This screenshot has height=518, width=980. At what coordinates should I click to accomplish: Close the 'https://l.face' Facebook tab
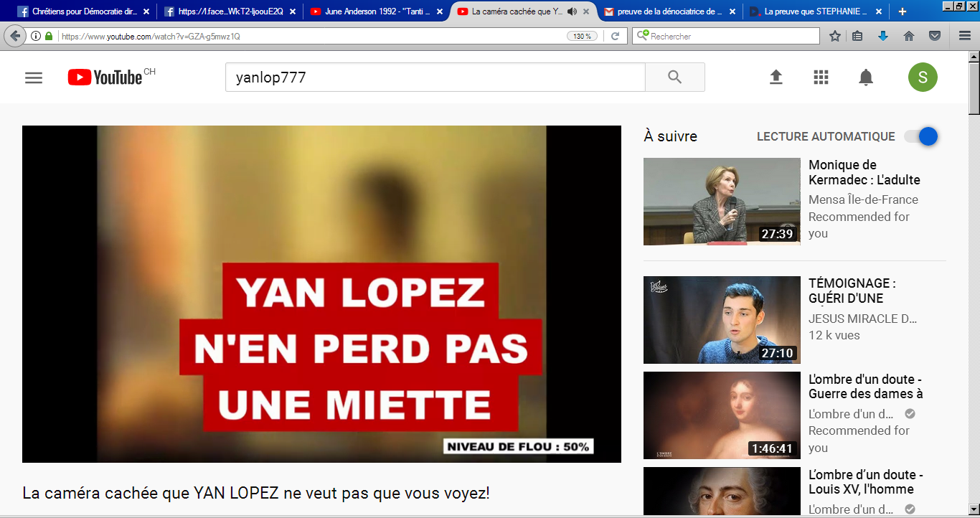(293, 11)
